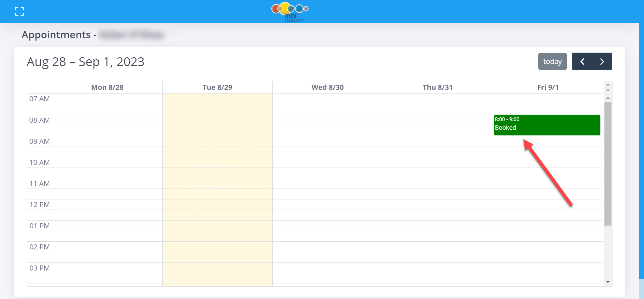
Task: Go to the previous week
Action: pyautogui.click(x=582, y=62)
